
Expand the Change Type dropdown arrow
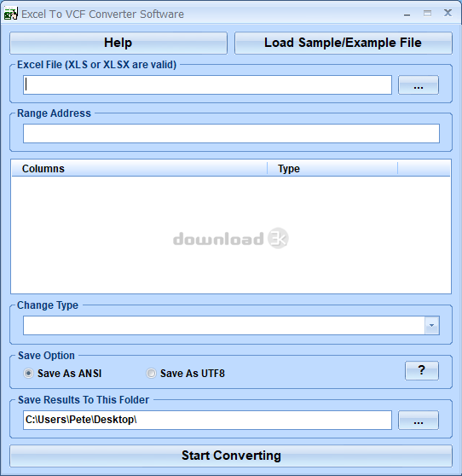pyautogui.click(x=432, y=325)
